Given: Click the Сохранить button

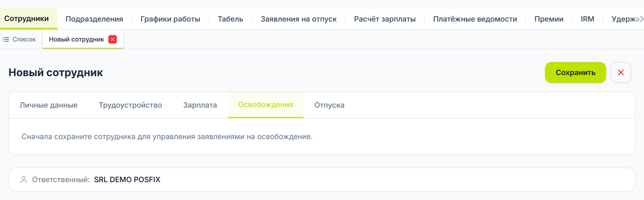Looking at the screenshot, I should 575,72.
